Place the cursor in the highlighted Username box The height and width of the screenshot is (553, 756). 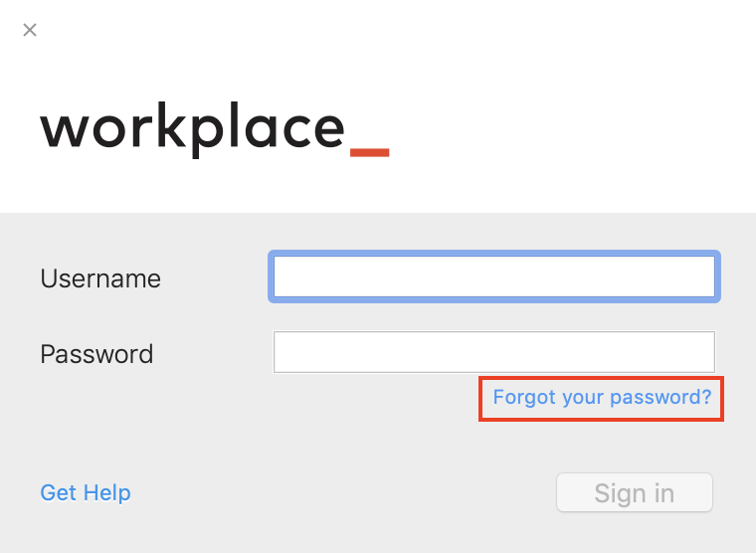[494, 276]
